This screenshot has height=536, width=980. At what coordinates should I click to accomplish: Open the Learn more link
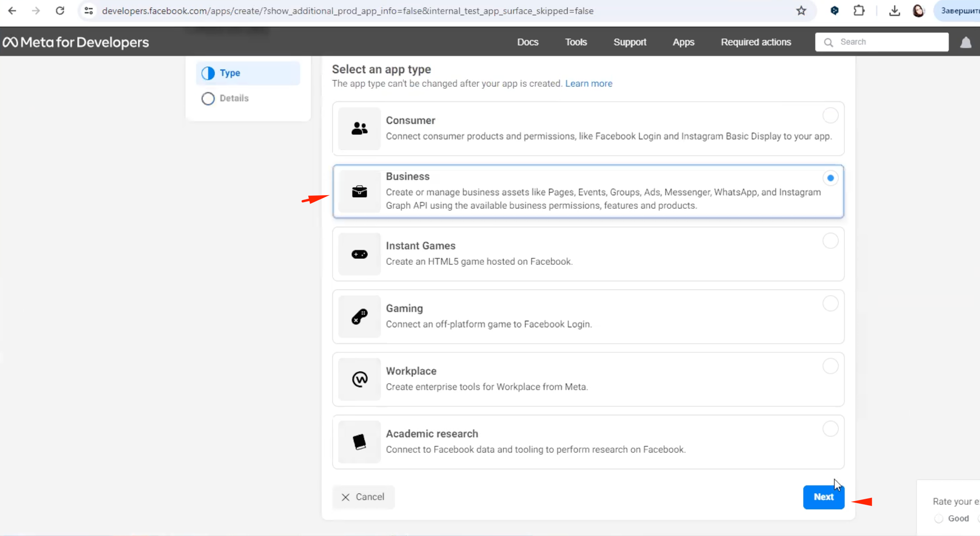[588, 83]
